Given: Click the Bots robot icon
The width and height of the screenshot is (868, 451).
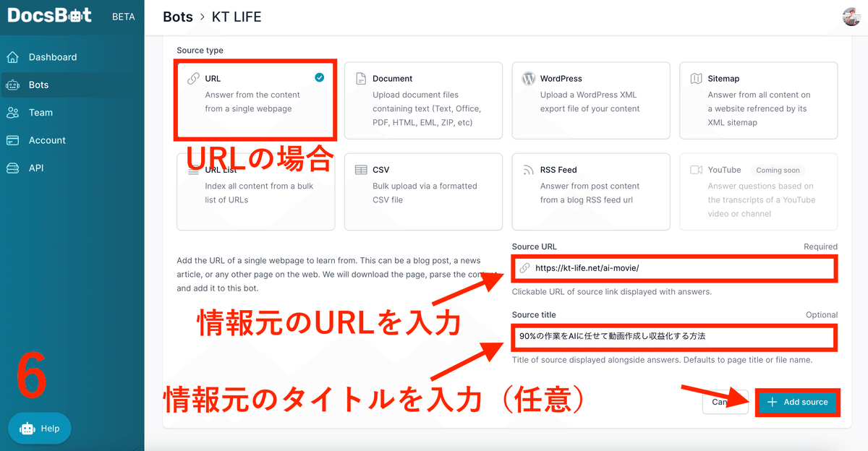Looking at the screenshot, I should click(x=12, y=85).
